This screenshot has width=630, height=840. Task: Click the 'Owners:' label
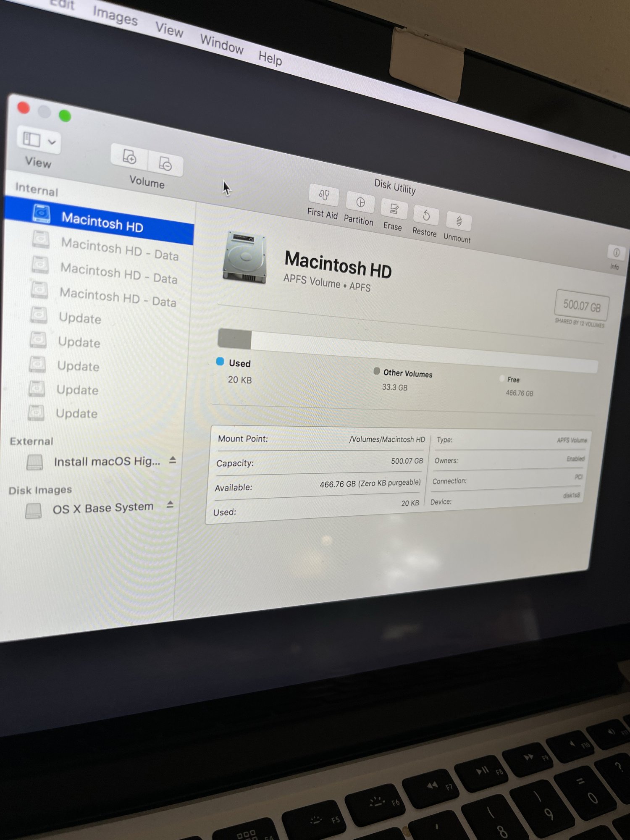(446, 460)
